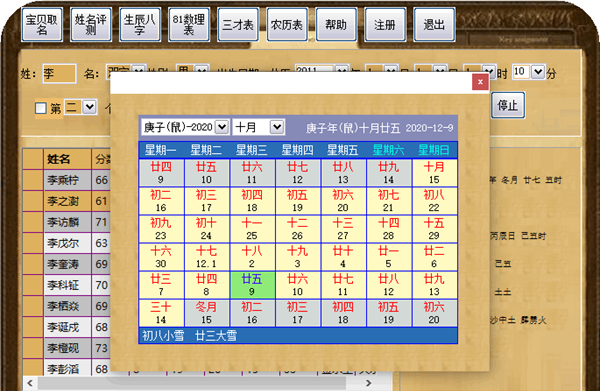This screenshot has height=391, width=600.
Task: Select calendar date 十月 15
Action: point(434,173)
